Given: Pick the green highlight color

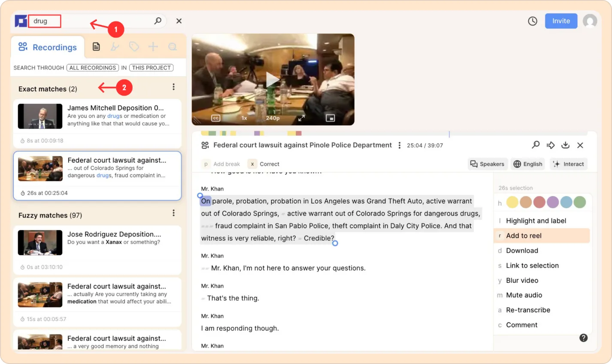Looking at the screenshot, I should point(580,202).
